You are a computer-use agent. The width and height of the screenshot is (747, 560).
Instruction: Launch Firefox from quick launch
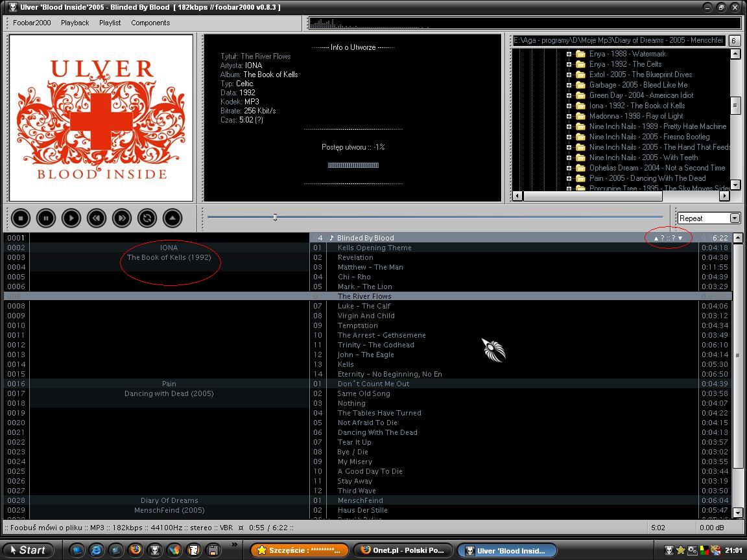point(135,550)
